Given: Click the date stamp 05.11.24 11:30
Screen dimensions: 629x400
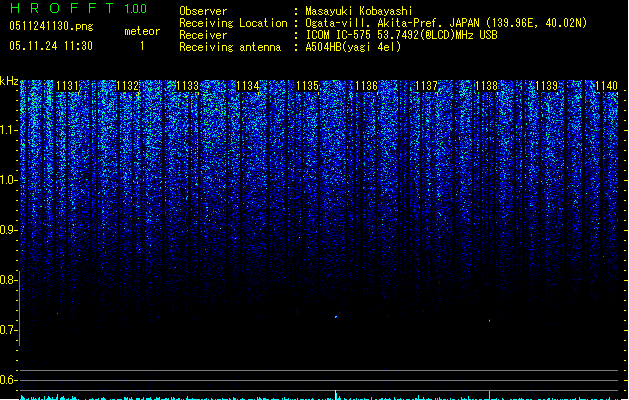Looking at the screenshot, I should [51, 46].
